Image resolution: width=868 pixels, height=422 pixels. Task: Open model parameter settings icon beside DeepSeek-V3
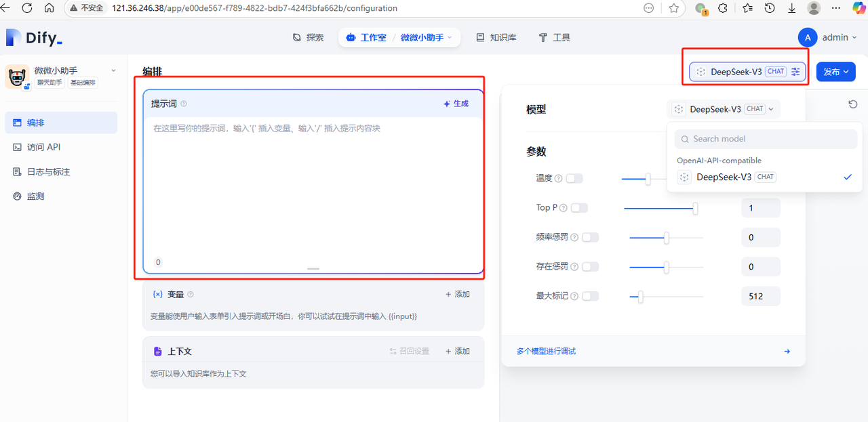(x=795, y=72)
